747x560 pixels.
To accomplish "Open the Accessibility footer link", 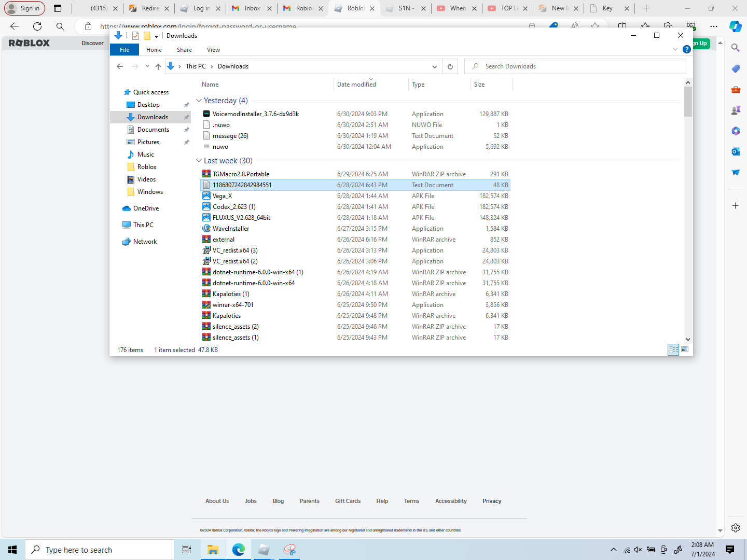I will [451, 501].
